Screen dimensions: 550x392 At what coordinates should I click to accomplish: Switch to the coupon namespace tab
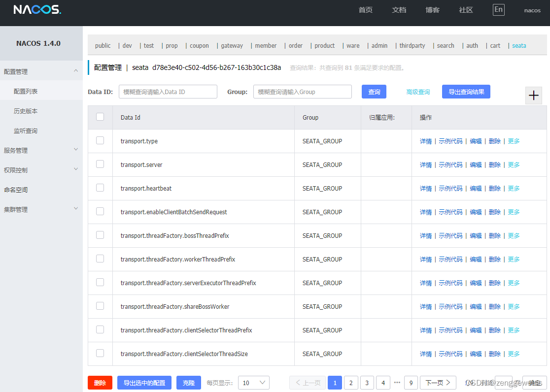(199, 46)
